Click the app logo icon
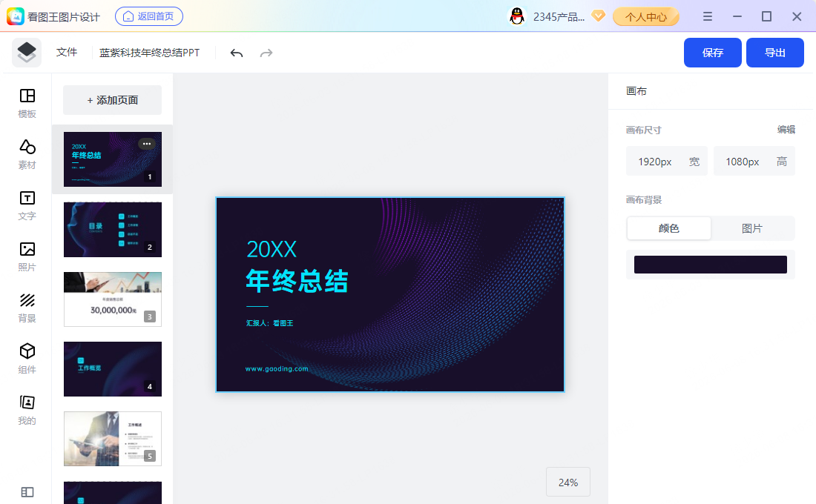816x504 pixels. click(16, 16)
